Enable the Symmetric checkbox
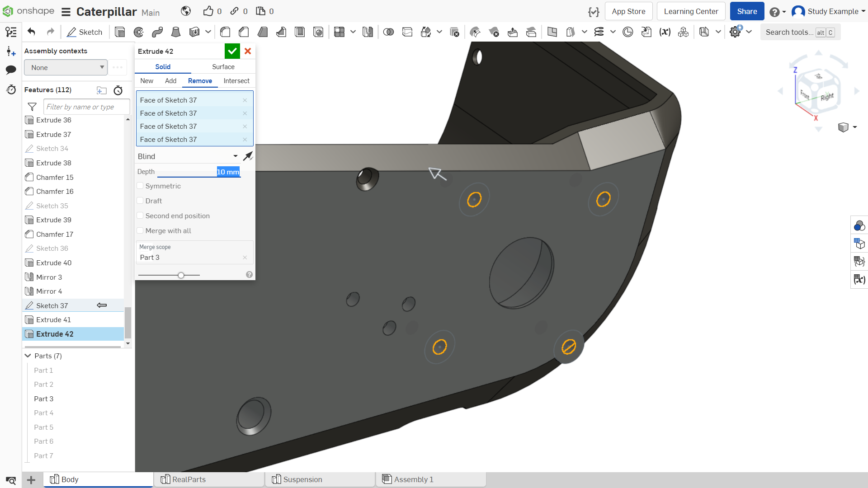868x488 pixels. tap(140, 186)
